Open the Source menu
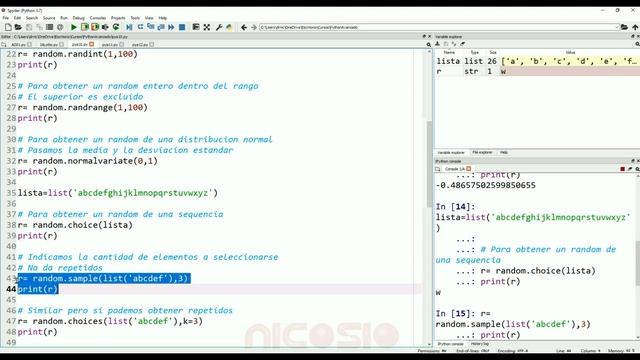Viewport: 640px width, 360px height. tap(49, 18)
